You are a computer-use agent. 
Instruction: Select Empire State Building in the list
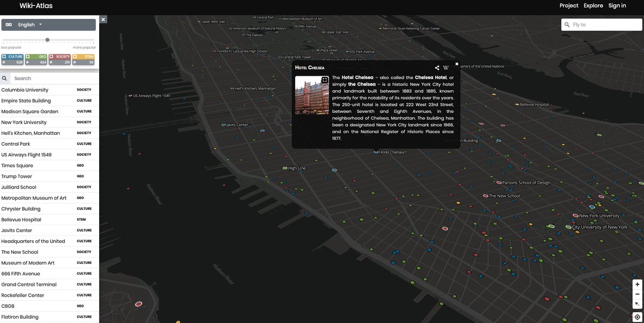point(49,101)
